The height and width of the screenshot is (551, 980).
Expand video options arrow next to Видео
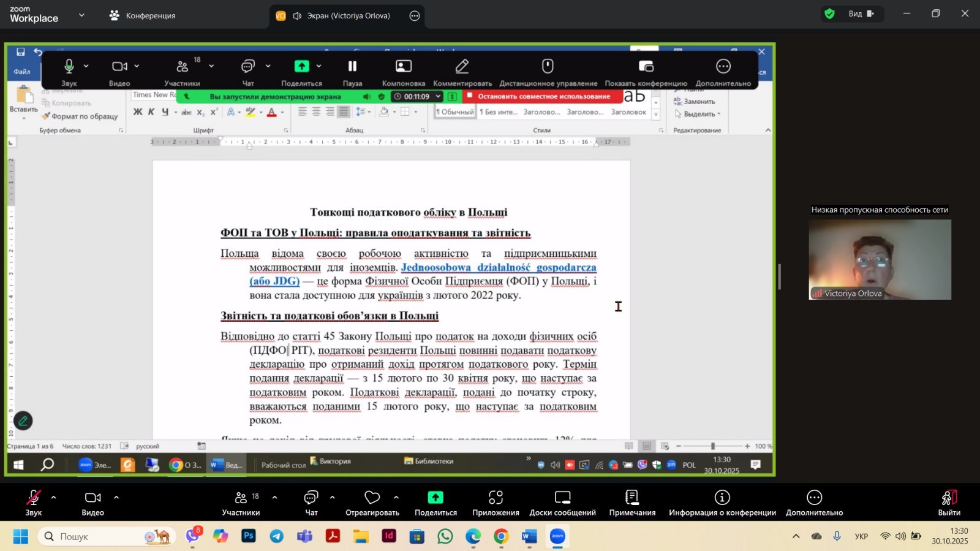116,497
